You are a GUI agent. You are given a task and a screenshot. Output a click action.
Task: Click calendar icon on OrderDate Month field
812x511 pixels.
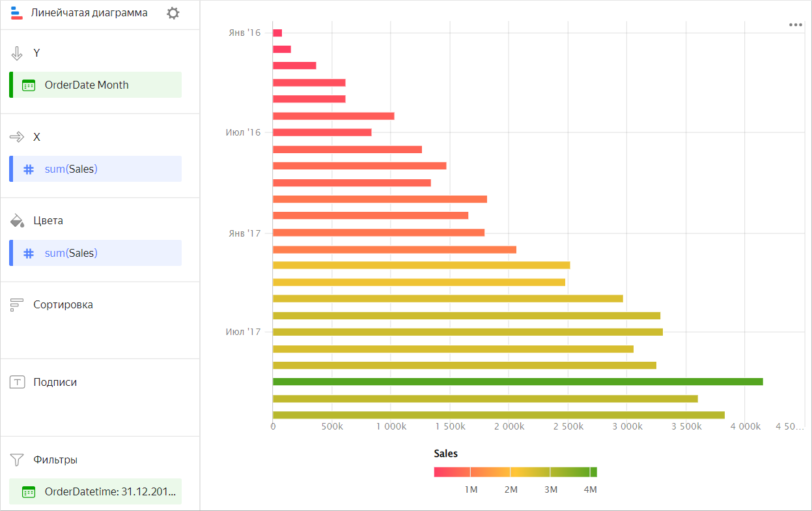(29, 85)
